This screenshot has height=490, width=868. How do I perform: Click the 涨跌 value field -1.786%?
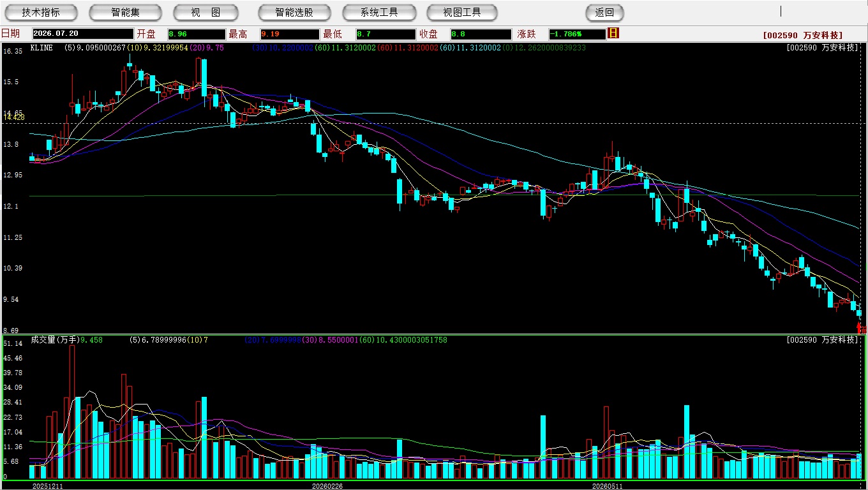pyautogui.click(x=577, y=34)
